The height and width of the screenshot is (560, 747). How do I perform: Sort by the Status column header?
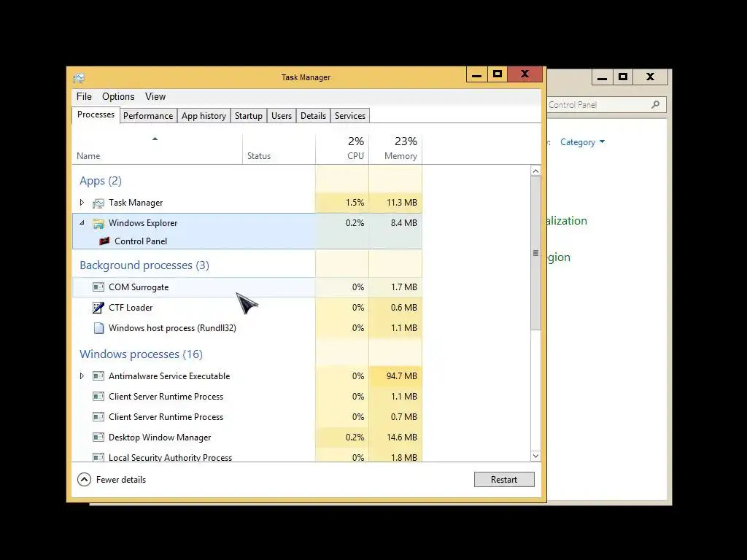[279, 149]
